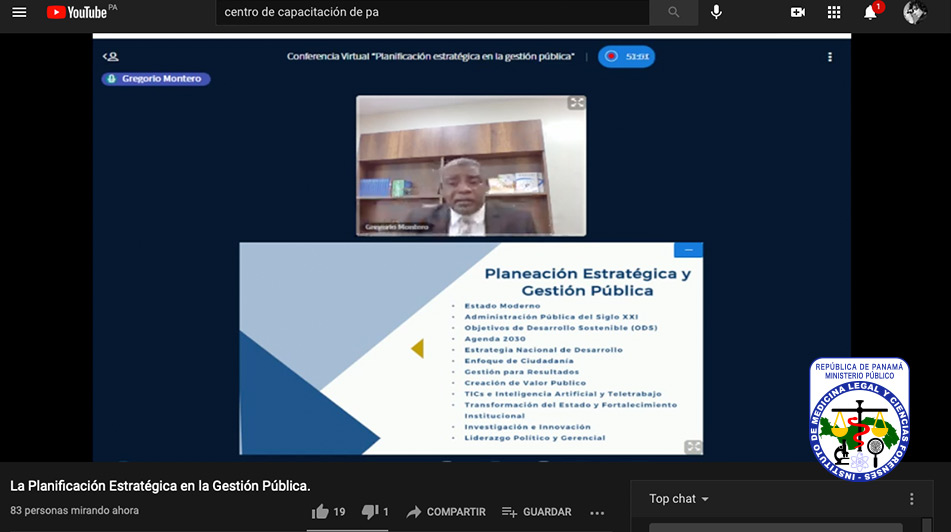Open the conference three-dot options menu
Image resolution: width=951 pixels, height=532 pixels.
click(830, 56)
